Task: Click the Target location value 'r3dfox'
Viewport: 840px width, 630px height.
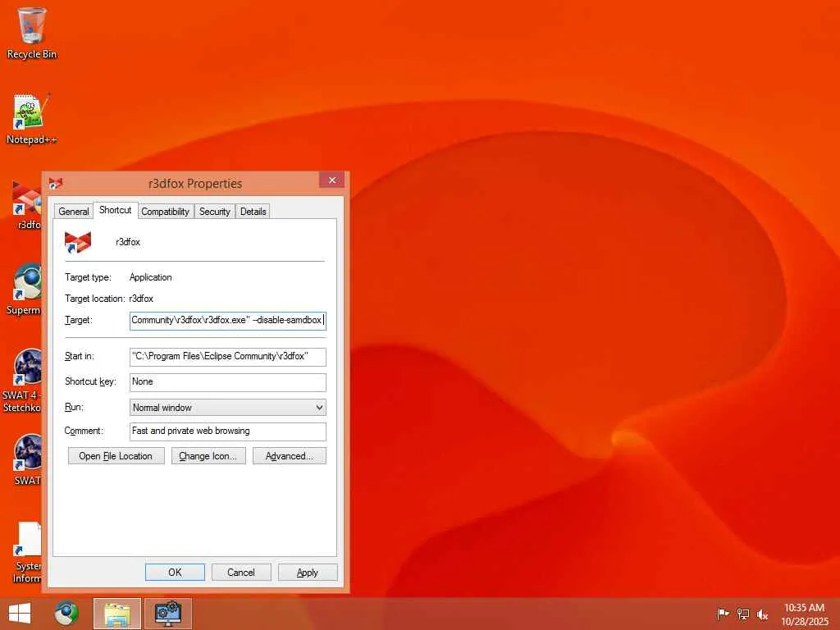Action: click(141, 299)
